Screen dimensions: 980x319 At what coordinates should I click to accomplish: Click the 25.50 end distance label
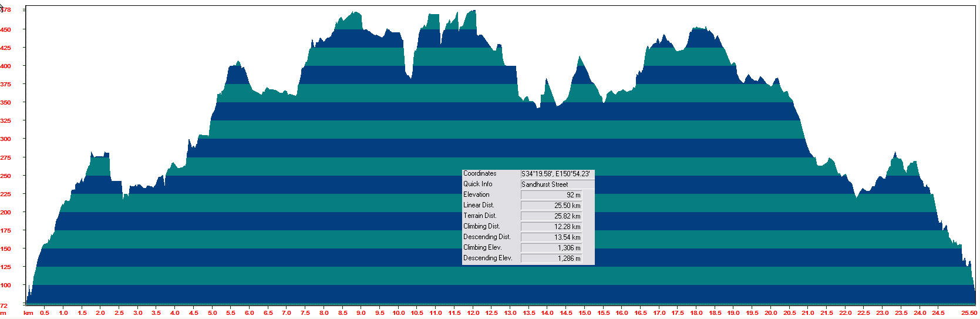pyautogui.click(x=968, y=313)
